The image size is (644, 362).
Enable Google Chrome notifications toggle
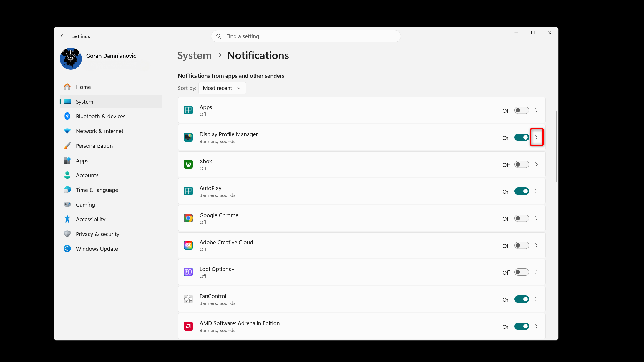click(522, 218)
